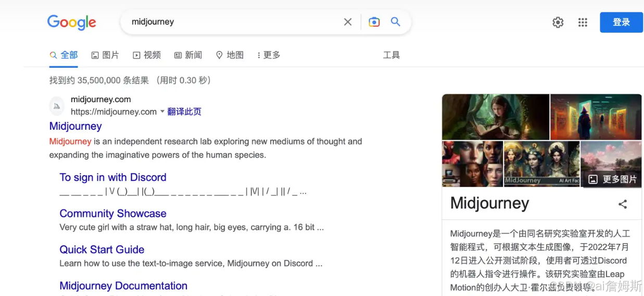Click the result count text 找到约 35,500,000 条结果
The height and width of the screenshot is (296, 644).
(x=99, y=80)
